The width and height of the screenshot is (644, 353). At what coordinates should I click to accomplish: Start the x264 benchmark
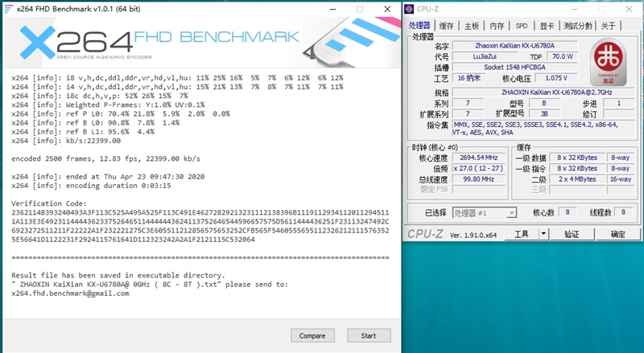click(x=369, y=336)
